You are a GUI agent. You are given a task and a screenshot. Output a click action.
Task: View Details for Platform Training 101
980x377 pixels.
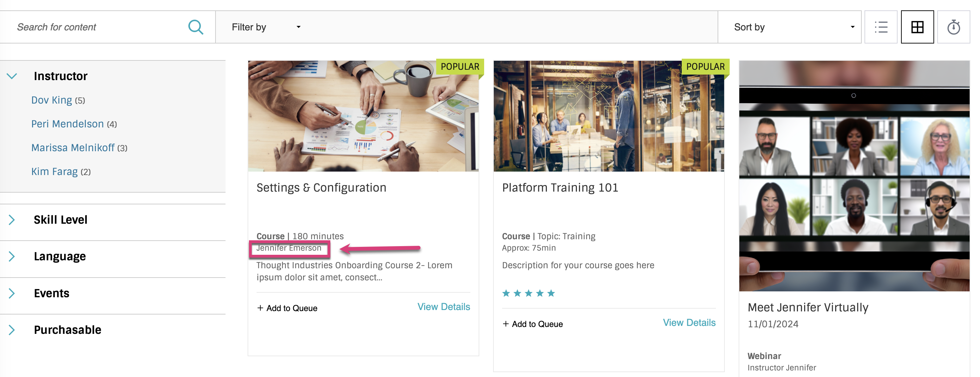tap(689, 322)
